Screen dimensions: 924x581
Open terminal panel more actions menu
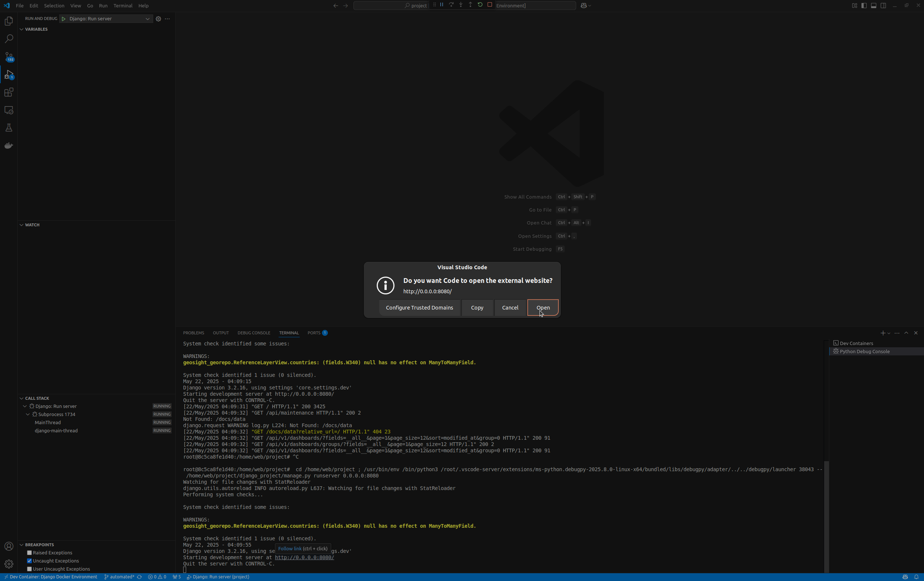tap(897, 333)
